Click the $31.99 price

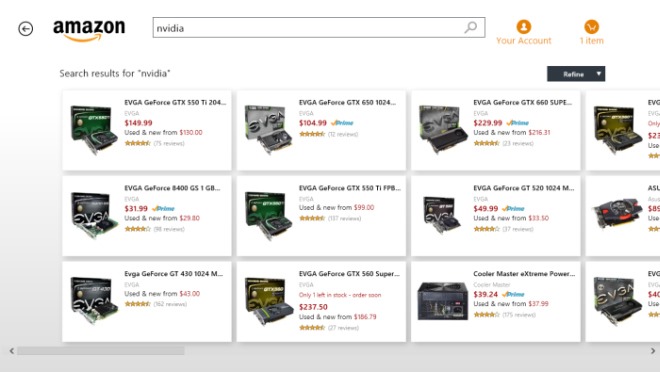point(136,209)
